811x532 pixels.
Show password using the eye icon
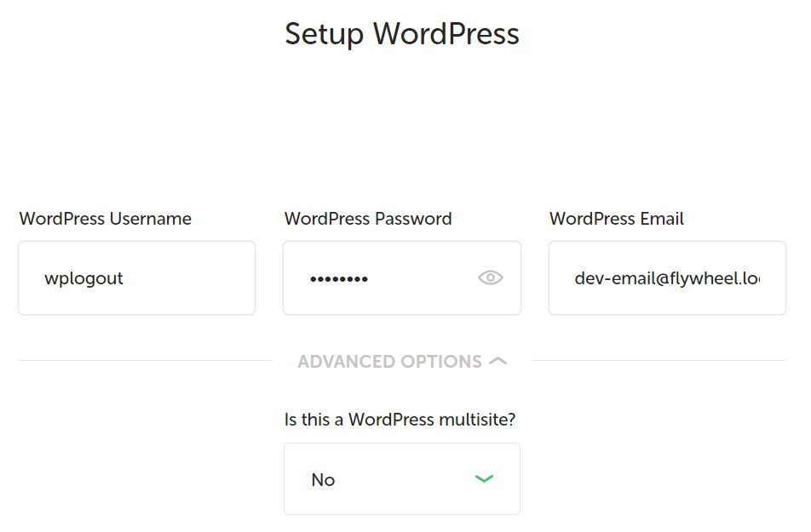point(491,277)
